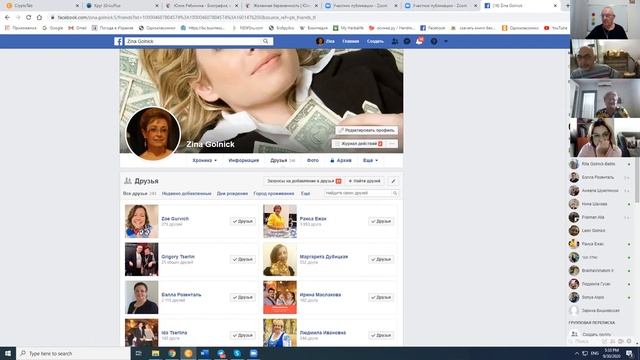This screenshot has width=640, height=360.
Task: Open the Google bookmark in the bookmarks bar
Action: point(53,28)
